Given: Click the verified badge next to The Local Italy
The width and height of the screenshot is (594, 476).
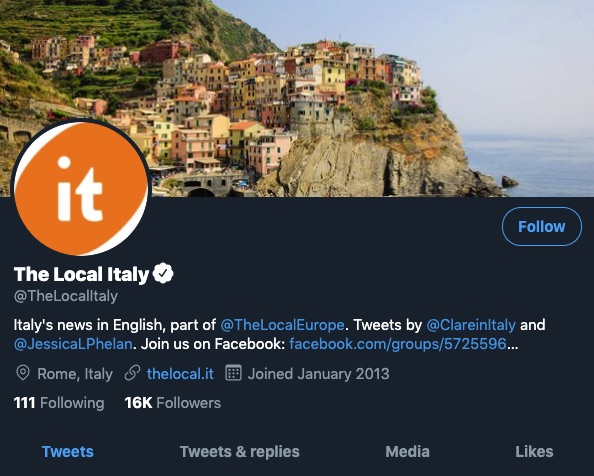Looking at the screenshot, I should point(163,273).
